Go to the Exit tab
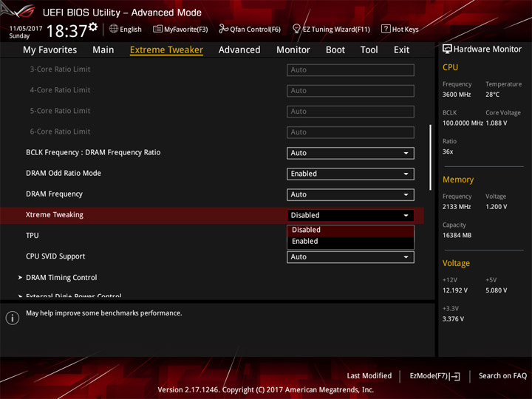532x399 pixels. (401, 50)
